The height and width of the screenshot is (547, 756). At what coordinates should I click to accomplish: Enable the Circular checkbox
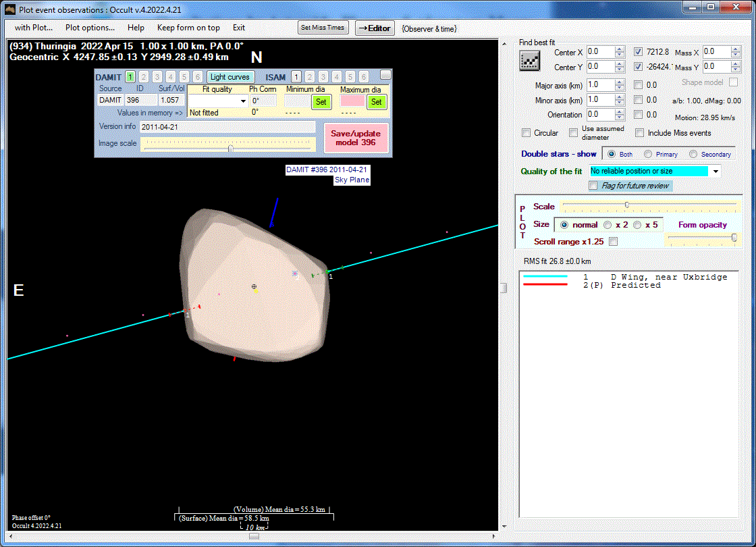[x=526, y=133]
